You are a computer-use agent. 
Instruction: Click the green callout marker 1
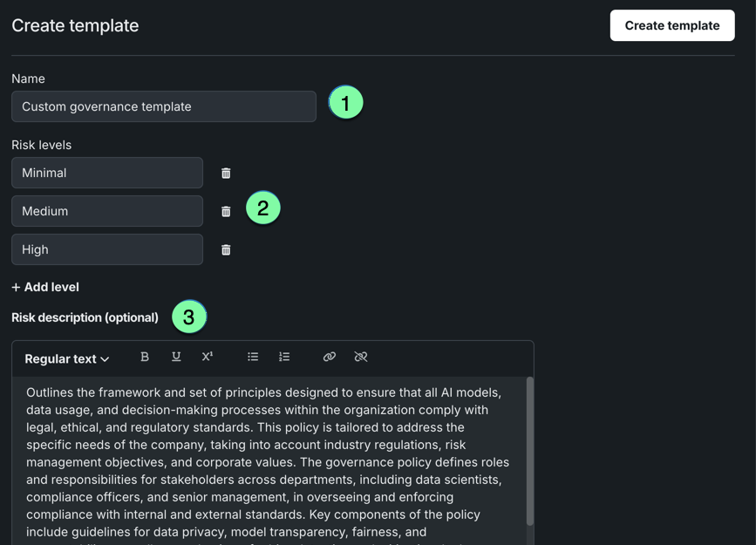click(x=346, y=103)
